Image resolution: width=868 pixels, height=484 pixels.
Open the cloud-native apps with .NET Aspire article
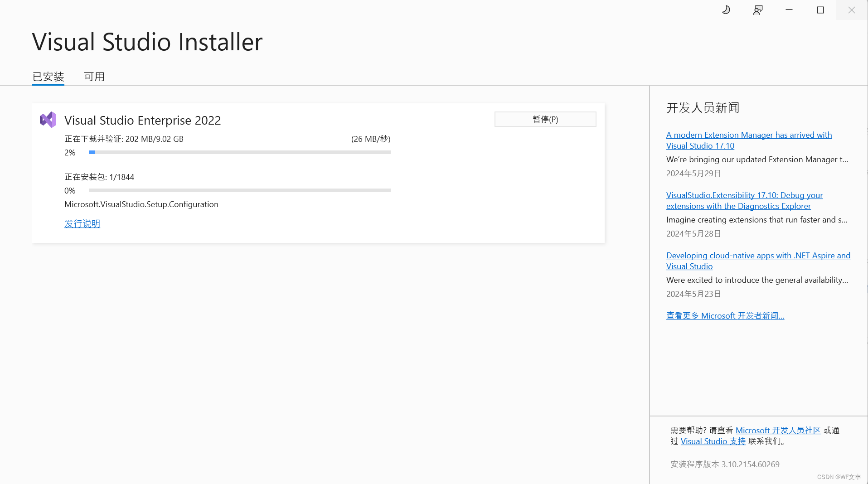tap(758, 261)
